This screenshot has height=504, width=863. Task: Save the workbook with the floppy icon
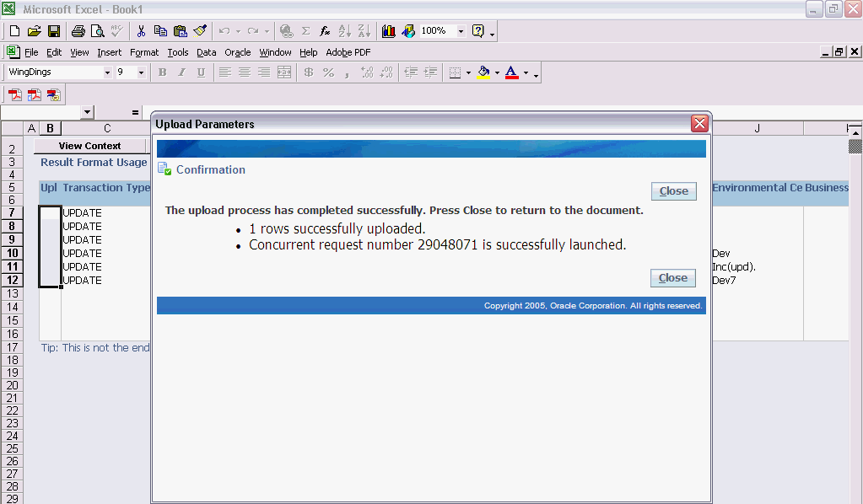click(54, 31)
